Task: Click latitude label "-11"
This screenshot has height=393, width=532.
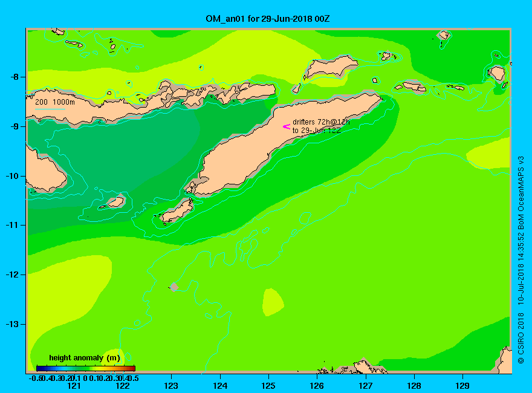Action: (13, 225)
